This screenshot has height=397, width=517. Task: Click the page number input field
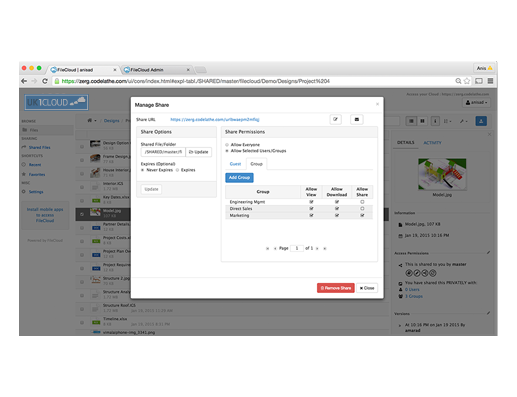point(297,248)
